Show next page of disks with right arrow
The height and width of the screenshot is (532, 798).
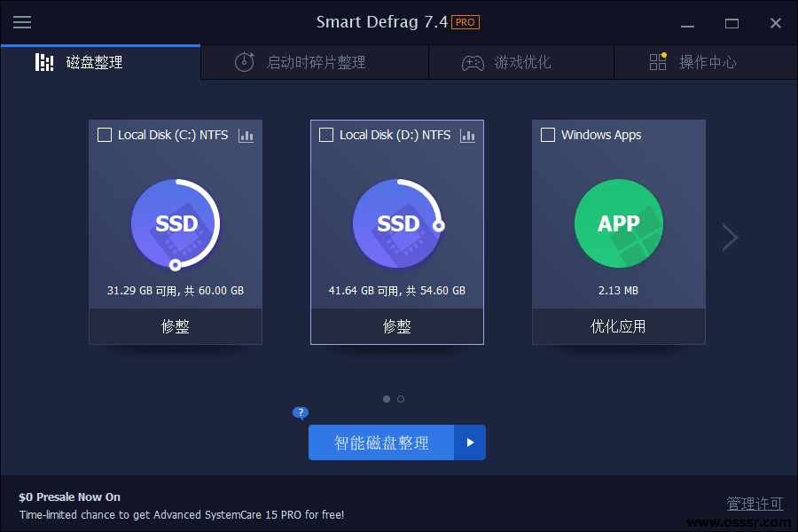[731, 237]
